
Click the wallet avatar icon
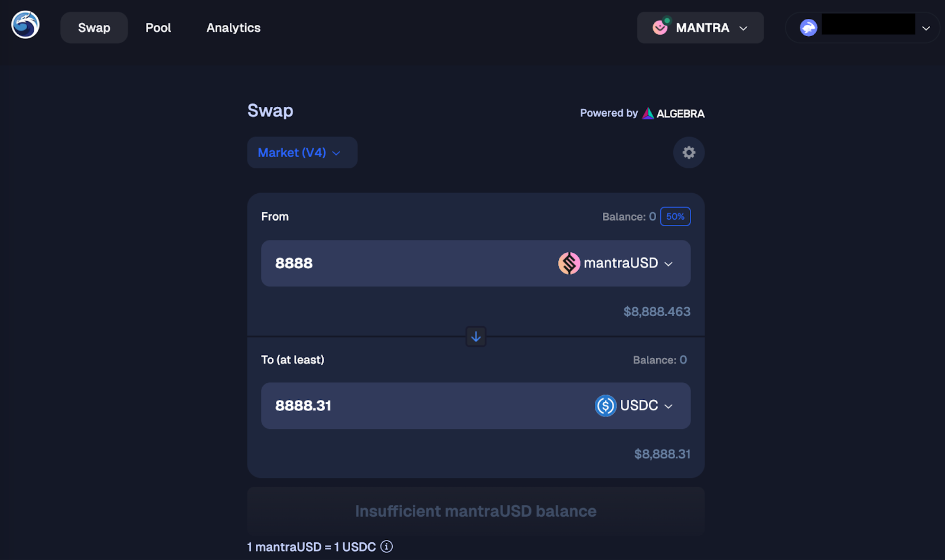click(x=809, y=28)
